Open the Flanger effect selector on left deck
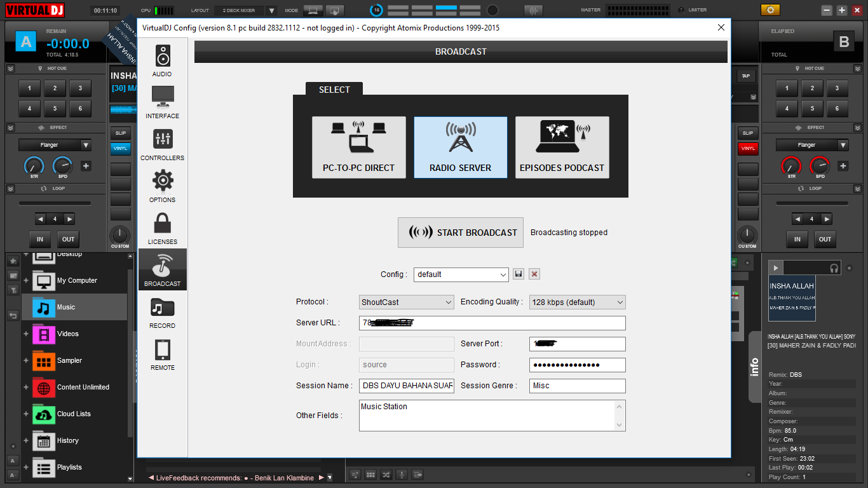The height and width of the screenshot is (488, 868). (54, 145)
